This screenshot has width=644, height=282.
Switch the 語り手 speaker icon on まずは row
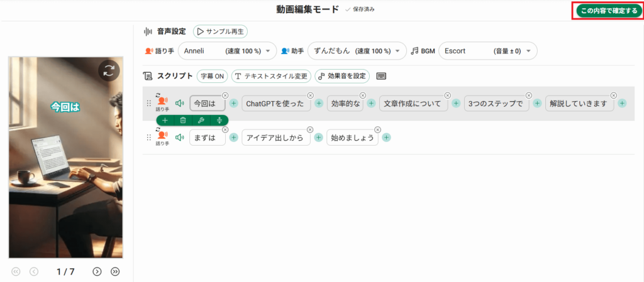162,136
